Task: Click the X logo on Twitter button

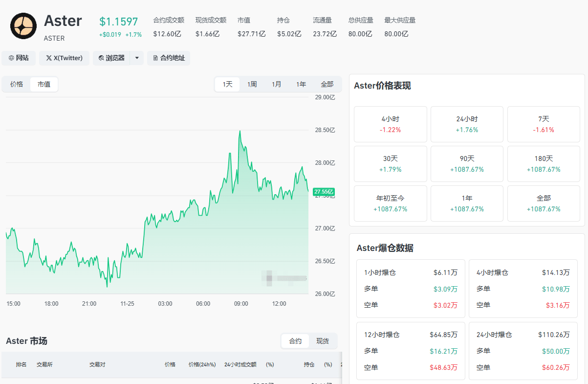Action: coord(49,58)
